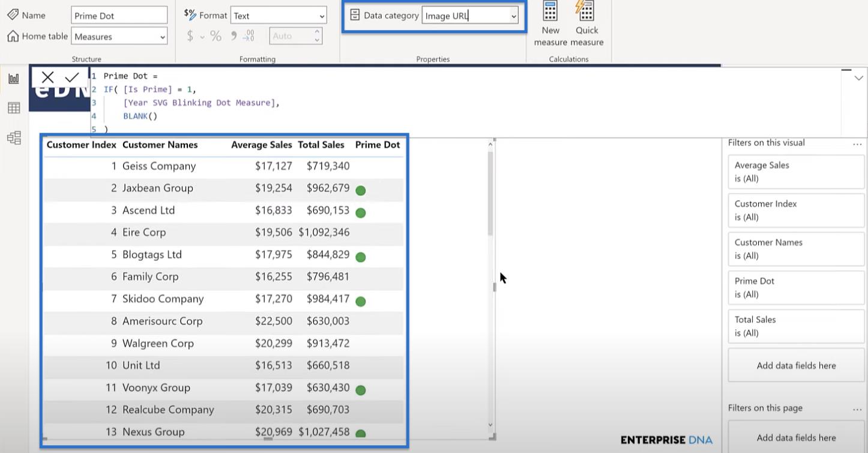The height and width of the screenshot is (453, 868).
Task: Click the Year SVG Blinking Dot Measure reference
Action: pyautogui.click(x=199, y=103)
